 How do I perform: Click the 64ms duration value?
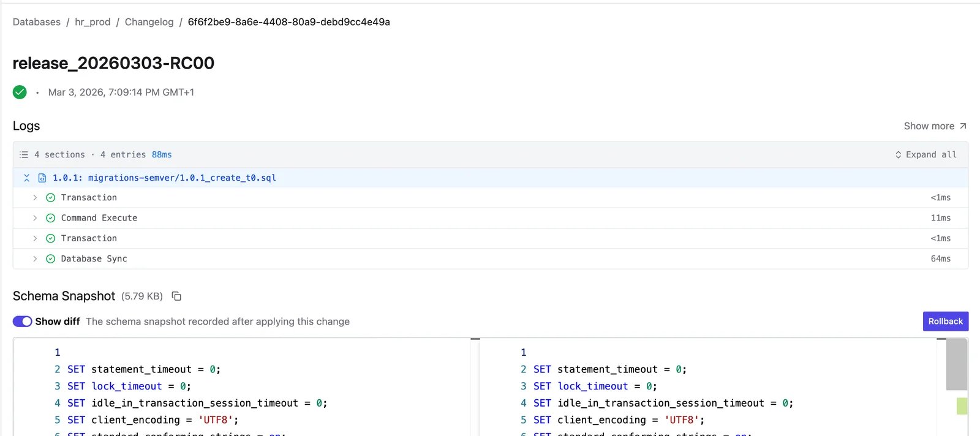(x=941, y=259)
